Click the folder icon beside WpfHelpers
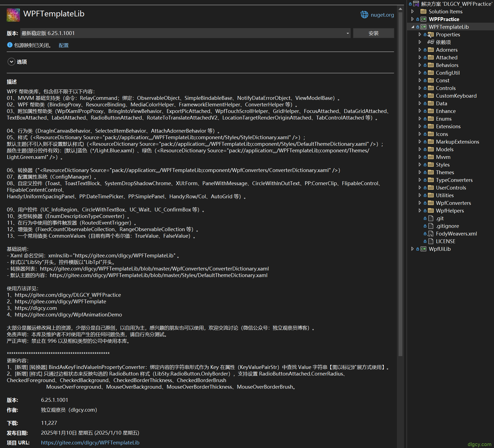494x448 pixels. [431, 211]
